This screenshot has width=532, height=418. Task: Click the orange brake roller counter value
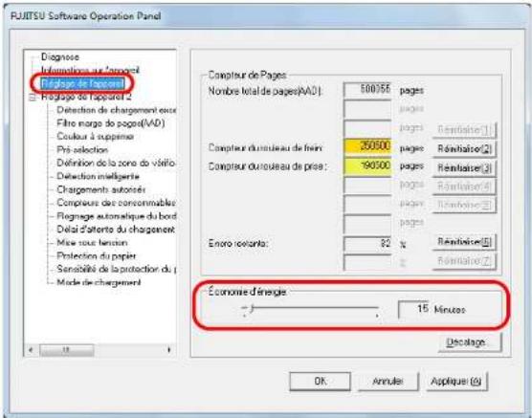coord(367,147)
